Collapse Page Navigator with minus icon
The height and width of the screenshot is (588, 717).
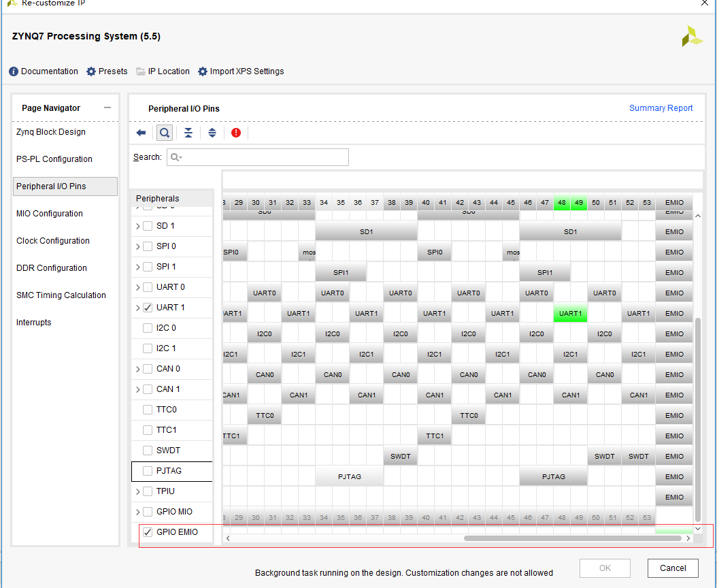pyautogui.click(x=107, y=108)
